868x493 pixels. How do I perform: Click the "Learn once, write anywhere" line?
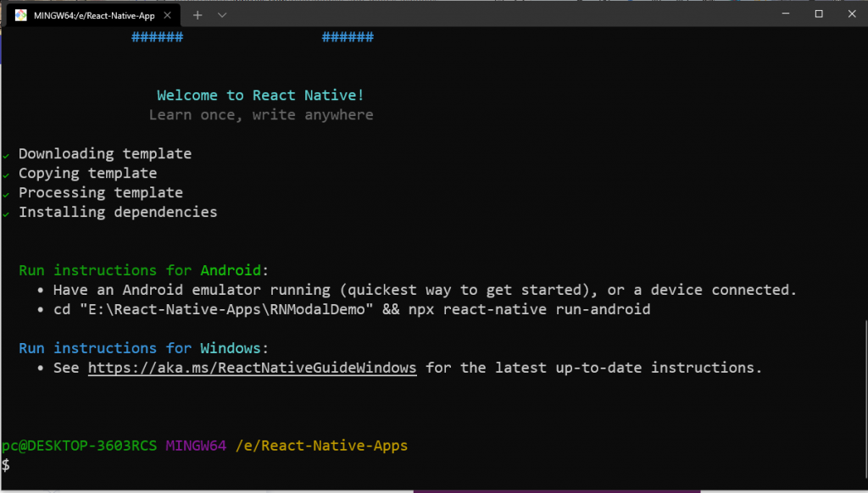coord(261,114)
